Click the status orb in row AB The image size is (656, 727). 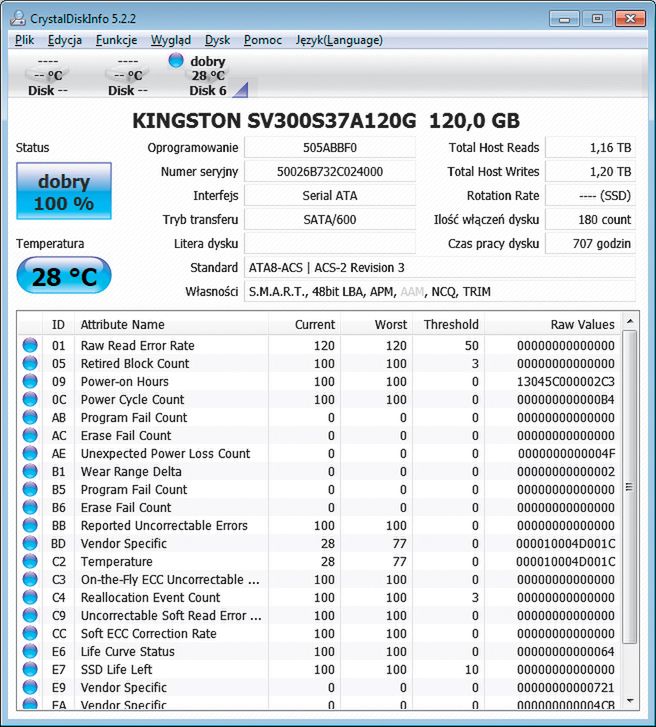pos(30,417)
